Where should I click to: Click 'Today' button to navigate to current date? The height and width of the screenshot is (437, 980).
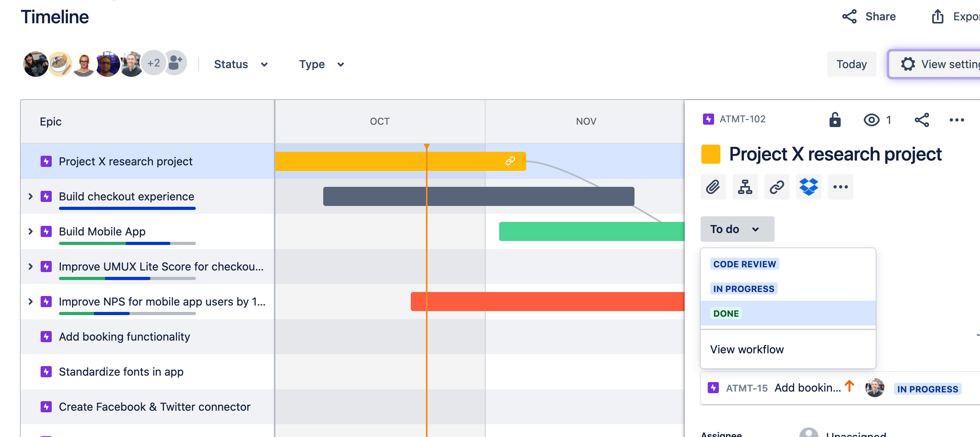pos(852,64)
